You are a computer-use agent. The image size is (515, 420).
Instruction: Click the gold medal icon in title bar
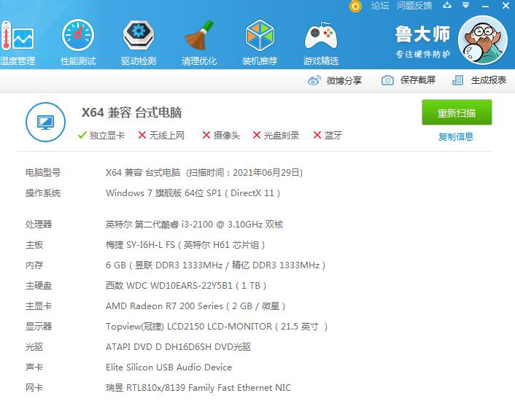point(355,6)
